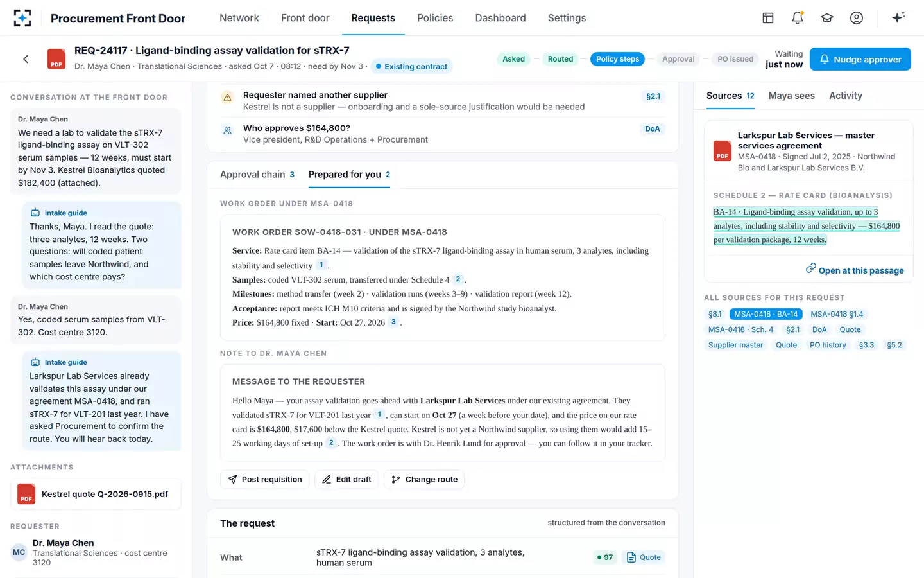
Task: Open the Network menu item
Action: [x=239, y=18]
